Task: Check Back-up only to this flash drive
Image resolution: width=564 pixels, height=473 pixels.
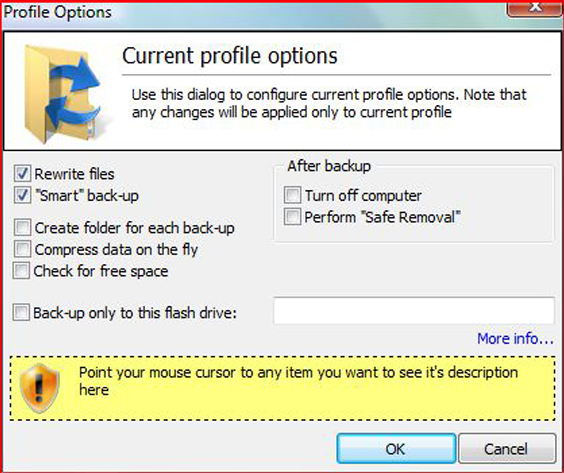Action: [21, 312]
